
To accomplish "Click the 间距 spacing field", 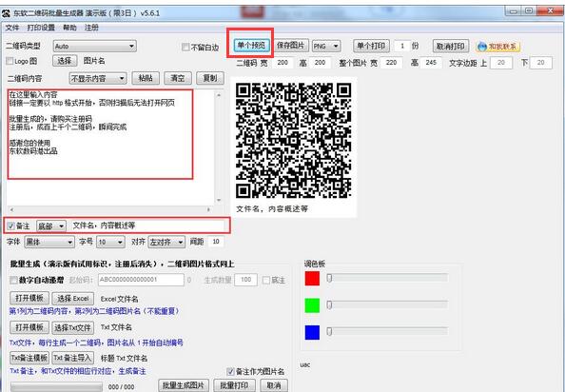I will pyautogui.click(x=216, y=242).
